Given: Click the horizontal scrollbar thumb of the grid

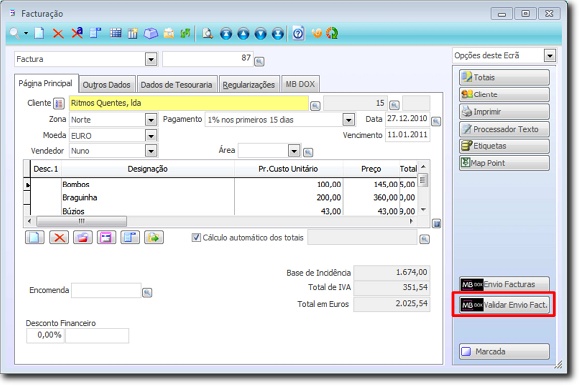Looking at the screenshot, I should coord(82,221).
